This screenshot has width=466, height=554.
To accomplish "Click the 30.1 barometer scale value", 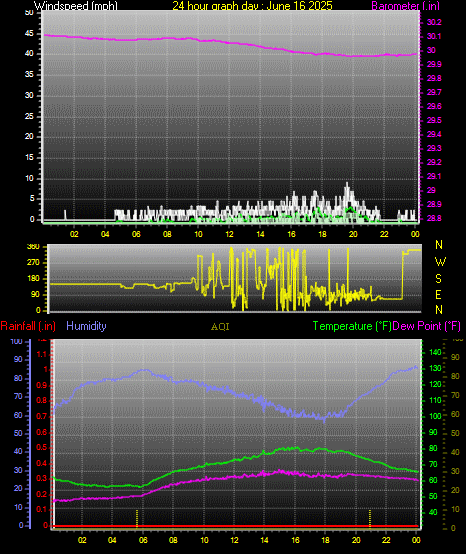I will point(434,36).
